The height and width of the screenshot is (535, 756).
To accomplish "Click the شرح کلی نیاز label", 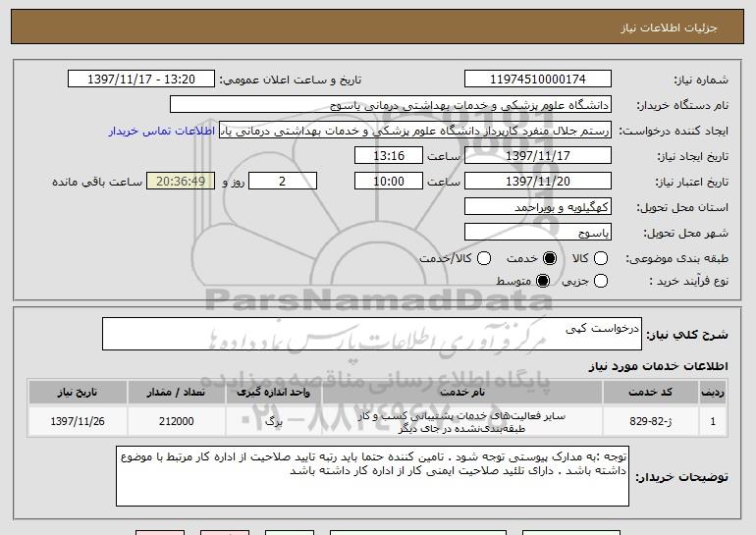I will [687, 335].
